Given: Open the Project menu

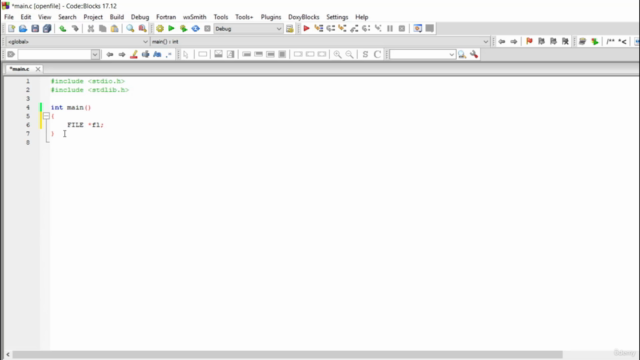Looking at the screenshot, I should 93,17.
